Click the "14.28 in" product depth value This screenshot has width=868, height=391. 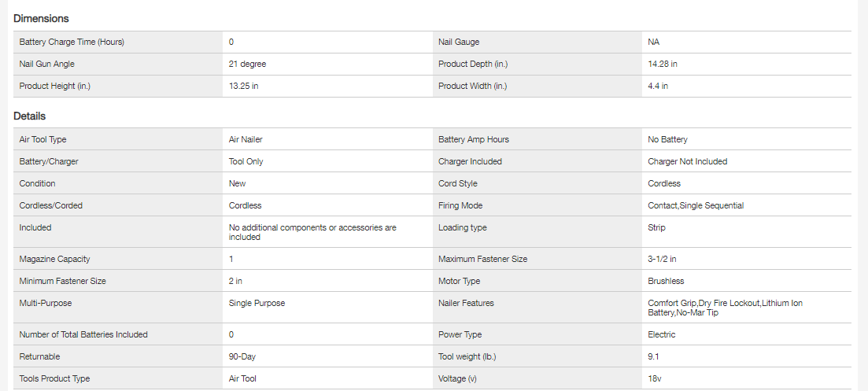(x=663, y=64)
